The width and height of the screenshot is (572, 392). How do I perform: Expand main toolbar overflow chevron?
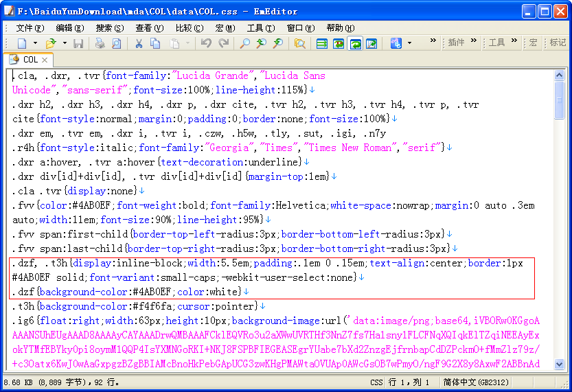tap(433, 40)
